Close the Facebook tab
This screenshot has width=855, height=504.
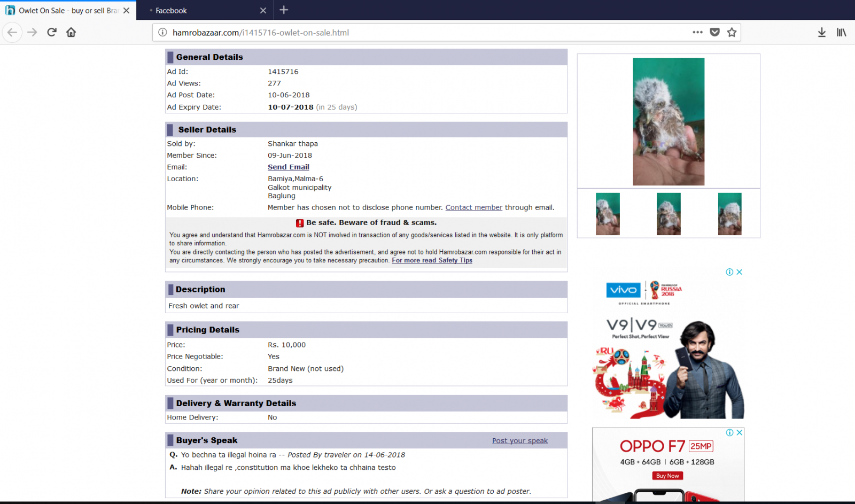point(263,10)
